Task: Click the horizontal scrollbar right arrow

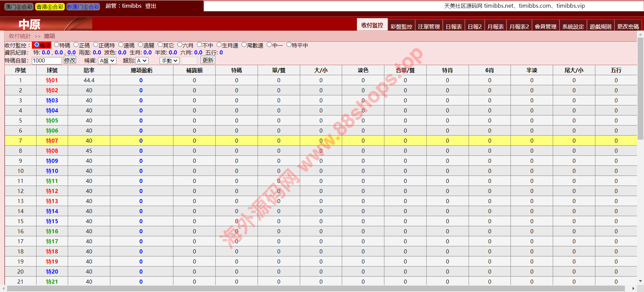Action: [633, 289]
